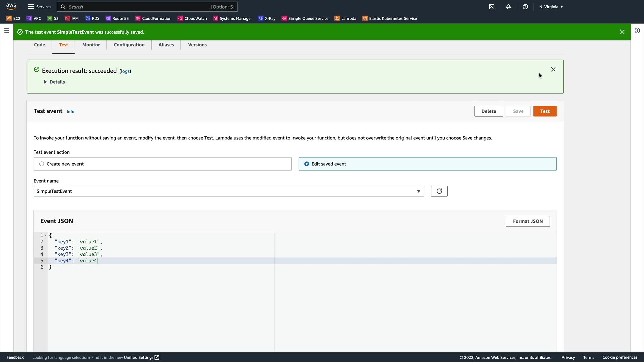
Task: Select the Edit saved event radio button
Action: tap(307, 164)
